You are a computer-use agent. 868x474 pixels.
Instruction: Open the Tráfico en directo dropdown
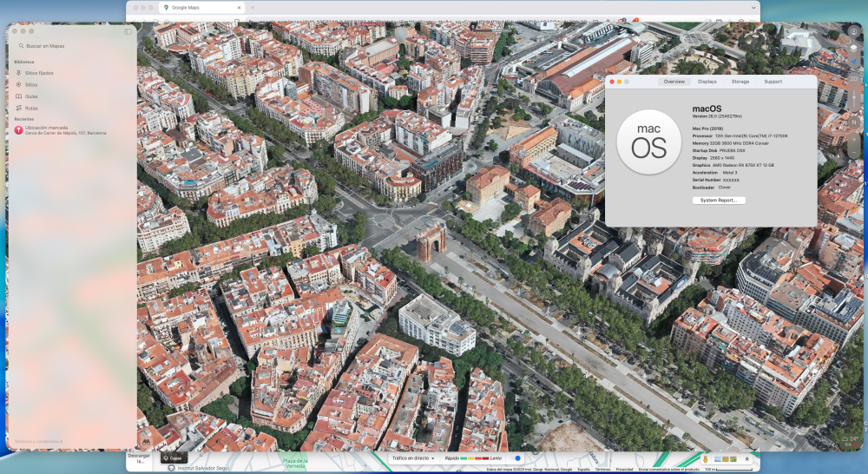click(x=413, y=458)
